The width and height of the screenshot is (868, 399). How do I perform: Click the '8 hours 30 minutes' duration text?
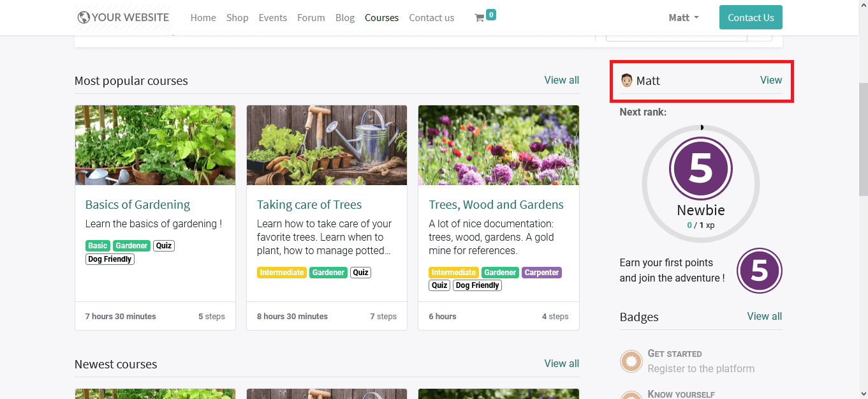292,316
